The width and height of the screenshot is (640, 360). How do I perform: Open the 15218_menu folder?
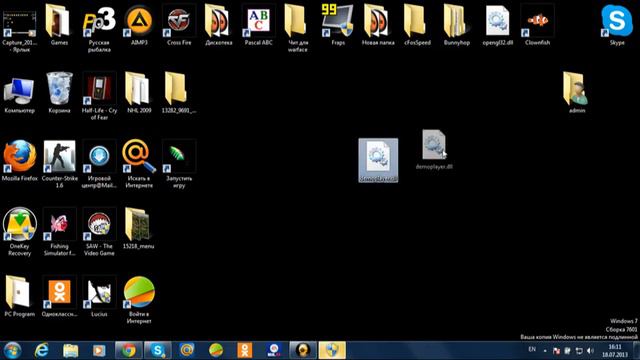[x=139, y=229]
